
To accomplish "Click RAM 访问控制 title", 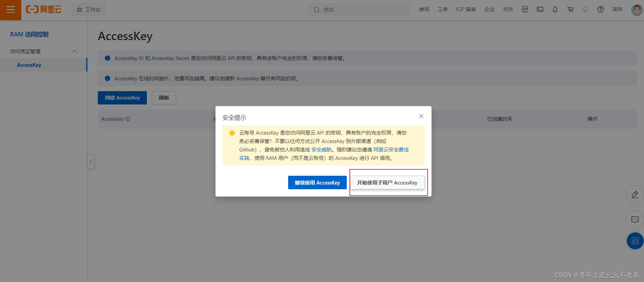I will 29,34.
